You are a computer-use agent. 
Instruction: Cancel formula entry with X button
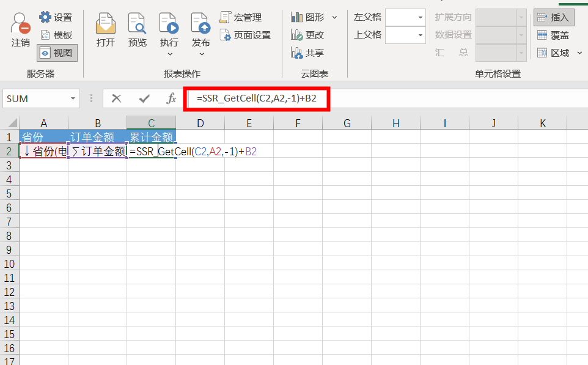point(117,98)
